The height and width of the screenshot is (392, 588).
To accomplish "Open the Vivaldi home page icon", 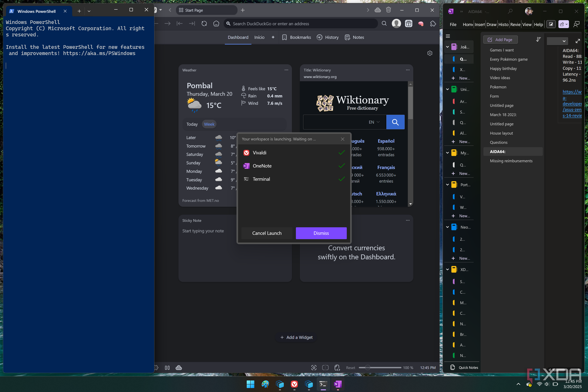I will tap(216, 24).
